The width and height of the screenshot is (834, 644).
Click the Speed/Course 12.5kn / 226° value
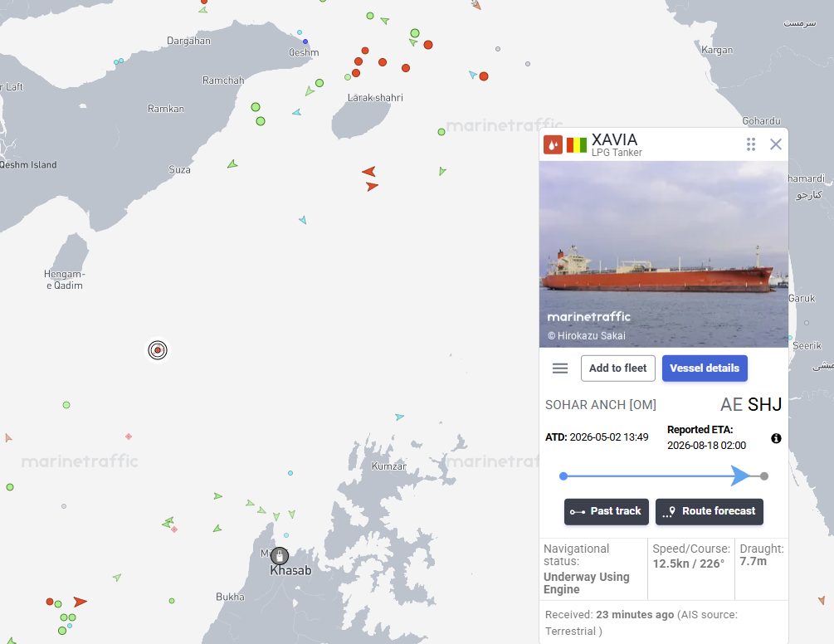[689, 563]
